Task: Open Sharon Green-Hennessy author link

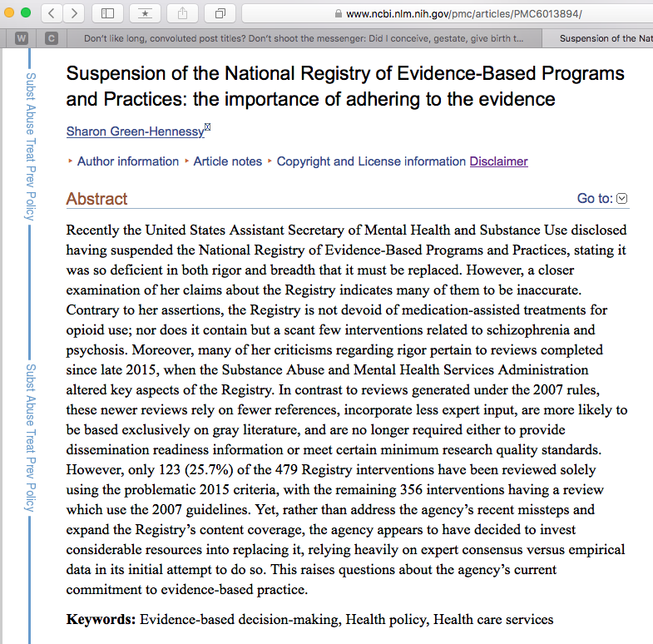Action: point(135,131)
